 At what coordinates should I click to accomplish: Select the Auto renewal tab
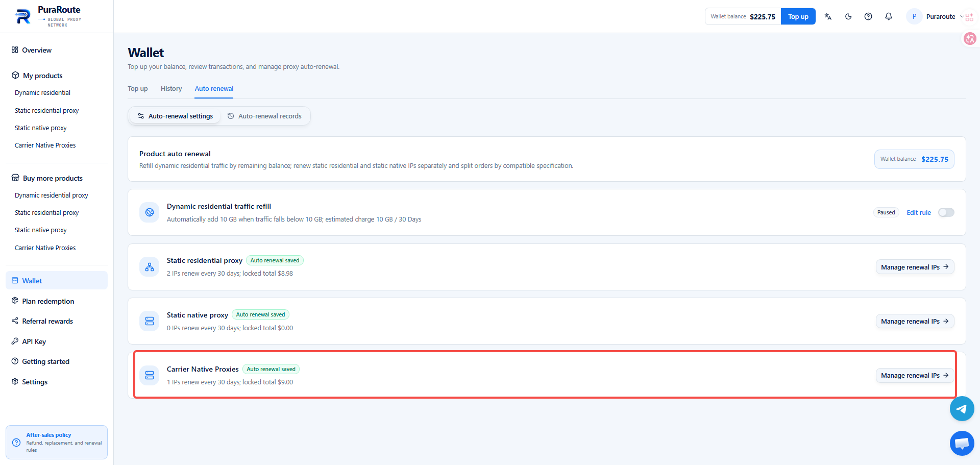point(214,89)
